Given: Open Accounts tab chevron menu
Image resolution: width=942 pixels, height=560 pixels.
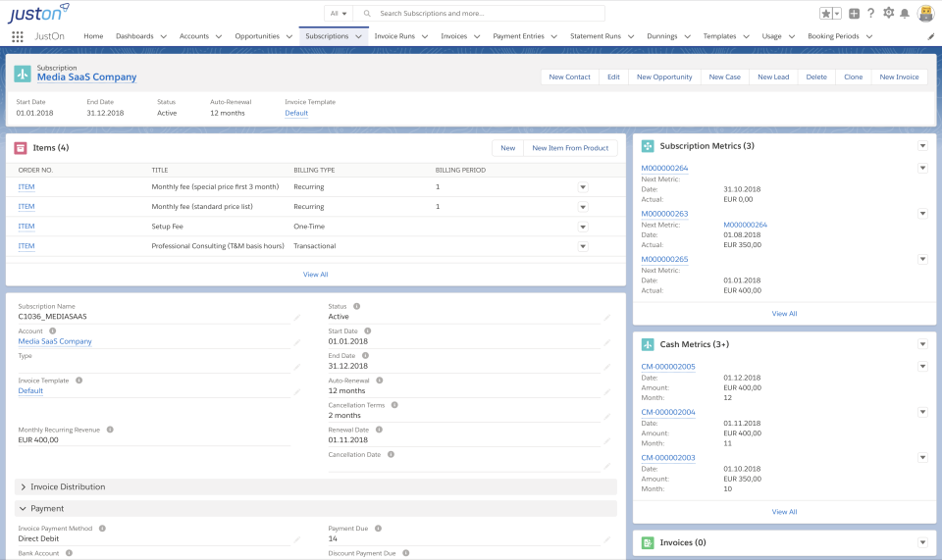Looking at the screenshot, I should point(219,36).
